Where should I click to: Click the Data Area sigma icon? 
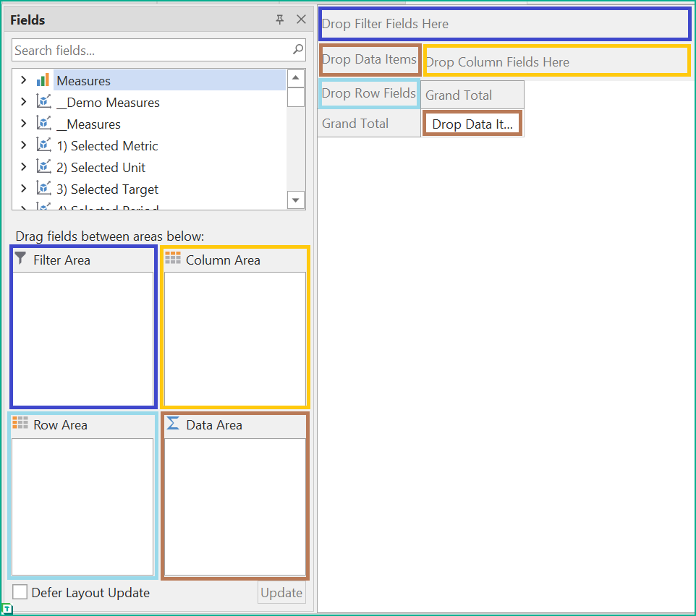(173, 424)
